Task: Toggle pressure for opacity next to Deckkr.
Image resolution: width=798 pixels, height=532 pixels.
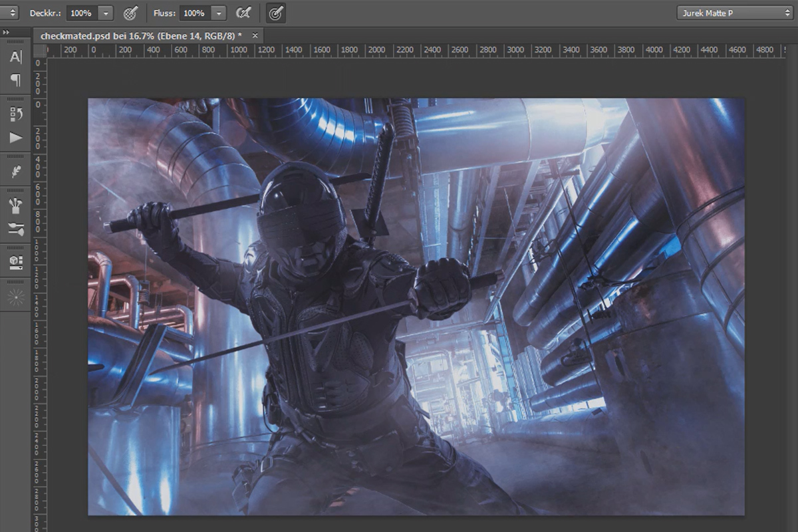Action: tap(131, 13)
